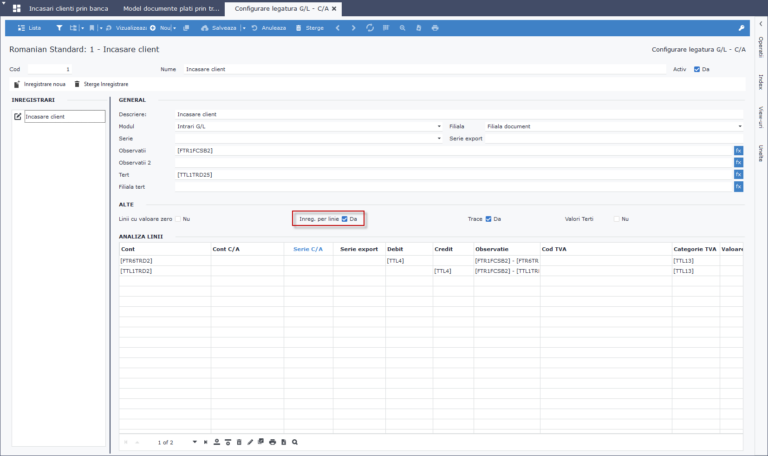Open formula editor for Tert
This screenshot has width=768, height=456.
point(738,174)
